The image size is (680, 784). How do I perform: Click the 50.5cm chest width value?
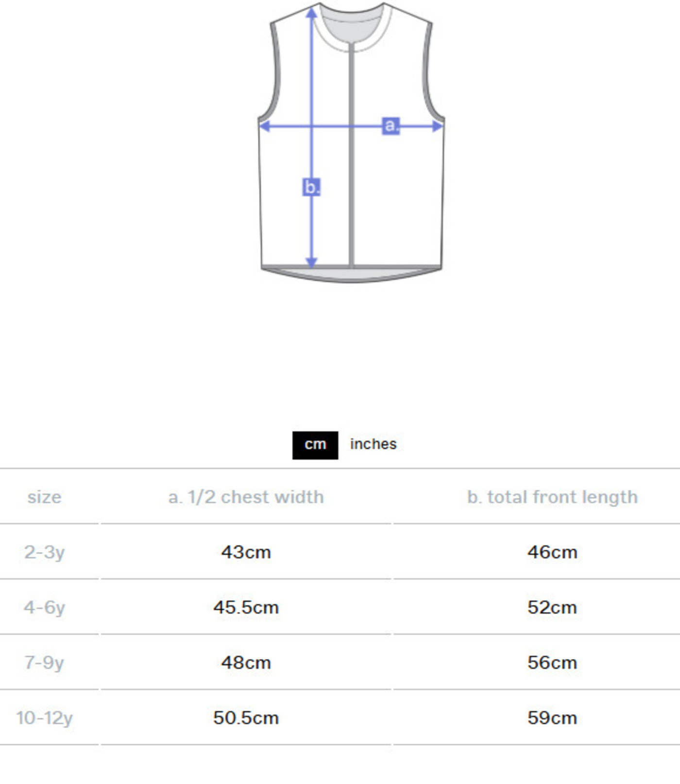tap(246, 718)
